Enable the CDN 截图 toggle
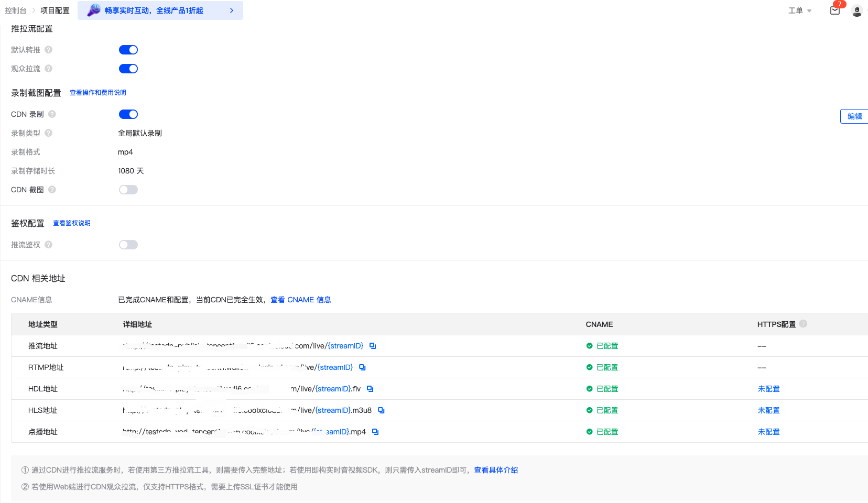The width and height of the screenshot is (868, 503). pyautogui.click(x=128, y=190)
